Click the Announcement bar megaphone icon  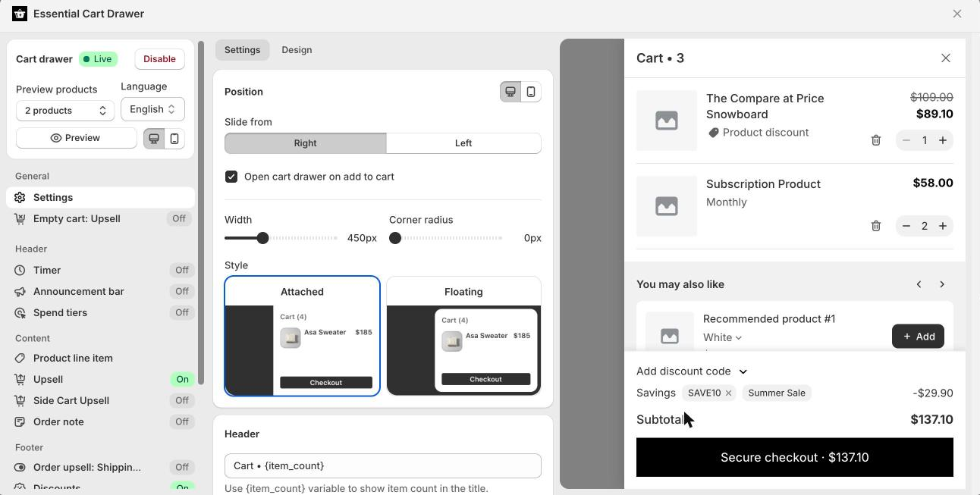[x=20, y=291]
